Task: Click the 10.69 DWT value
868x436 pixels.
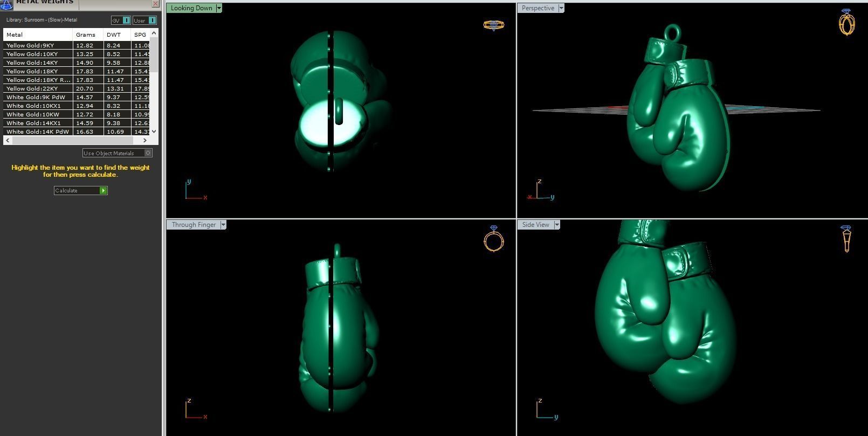Action: pos(115,132)
